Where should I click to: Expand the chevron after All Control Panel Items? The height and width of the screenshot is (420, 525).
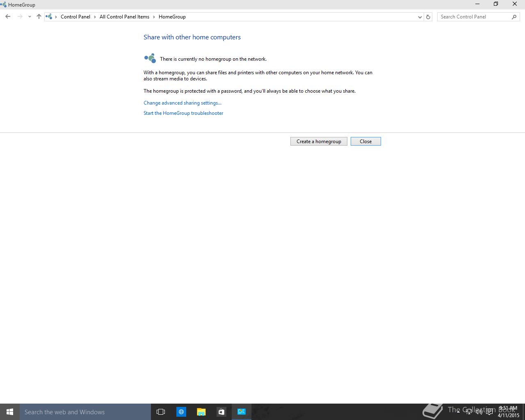pyautogui.click(x=154, y=17)
